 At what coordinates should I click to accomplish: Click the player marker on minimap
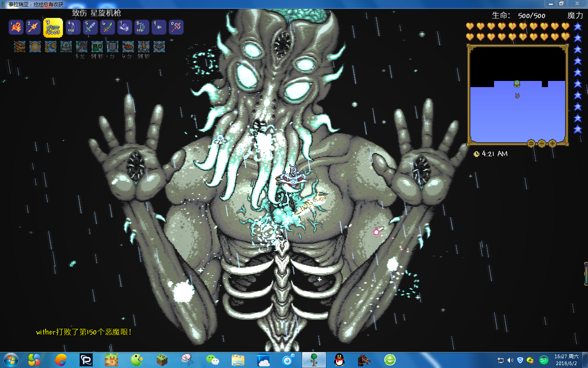pos(517,96)
